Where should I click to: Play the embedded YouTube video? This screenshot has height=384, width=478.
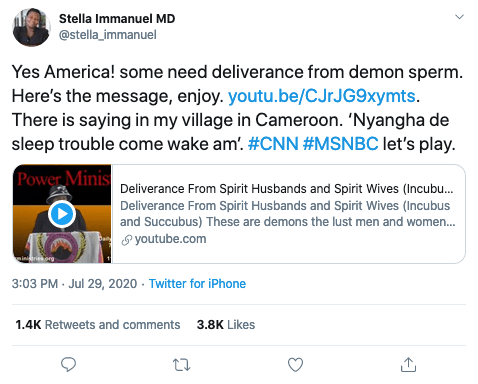[x=62, y=214]
